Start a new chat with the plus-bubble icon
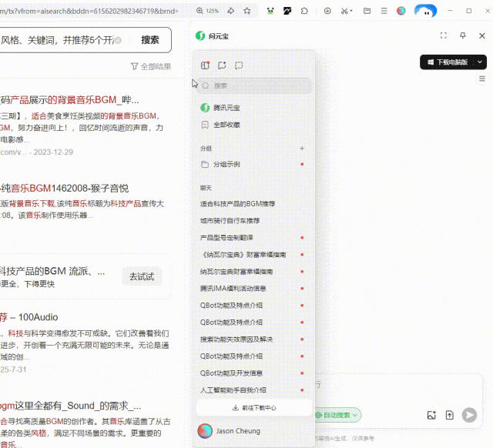Viewport: 493px width, 448px height. click(x=222, y=66)
